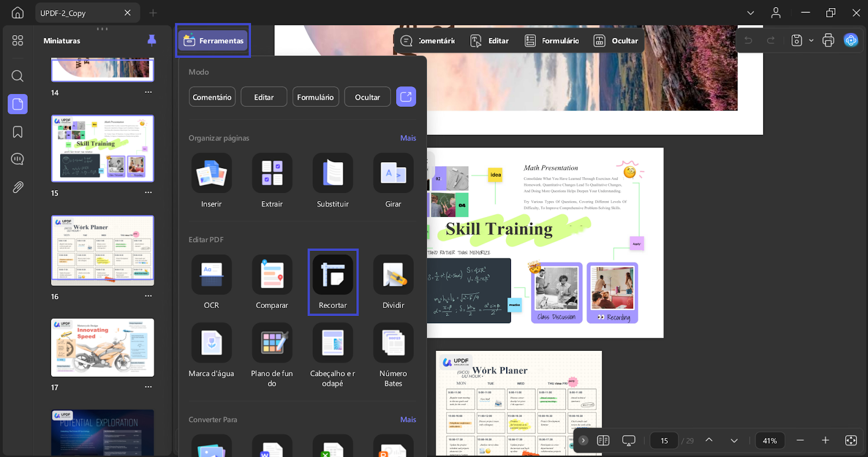Viewport: 868px width, 457px height.
Task: Click the Número Bates icon
Action: [x=393, y=343]
